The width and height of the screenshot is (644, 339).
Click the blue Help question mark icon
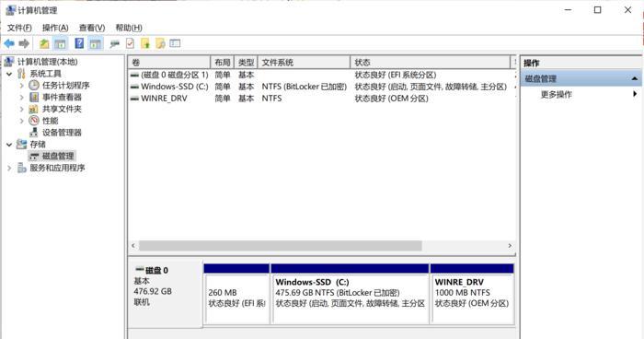[79, 43]
